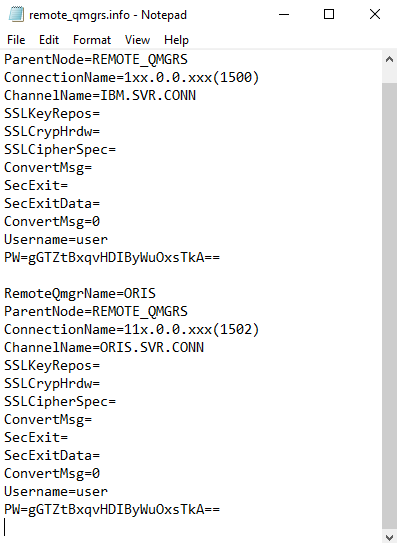This screenshot has width=397, height=543.
Task: Close the remote_qmgrs.info Notepad window
Action: click(x=375, y=15)
